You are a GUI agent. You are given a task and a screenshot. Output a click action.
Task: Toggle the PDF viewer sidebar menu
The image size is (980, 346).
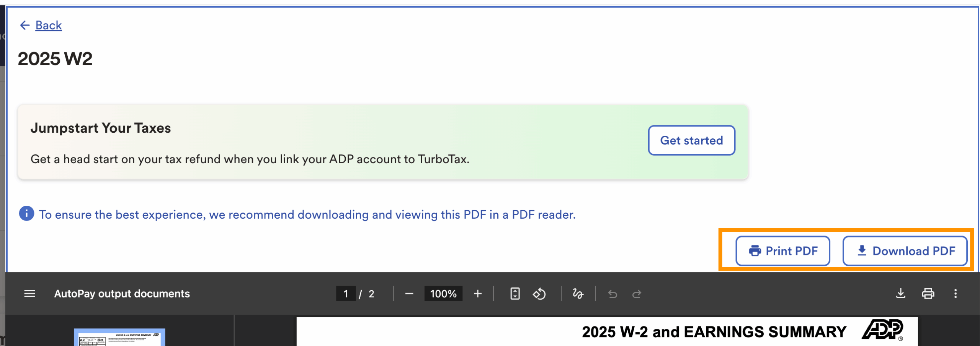[x=29, y=294]
